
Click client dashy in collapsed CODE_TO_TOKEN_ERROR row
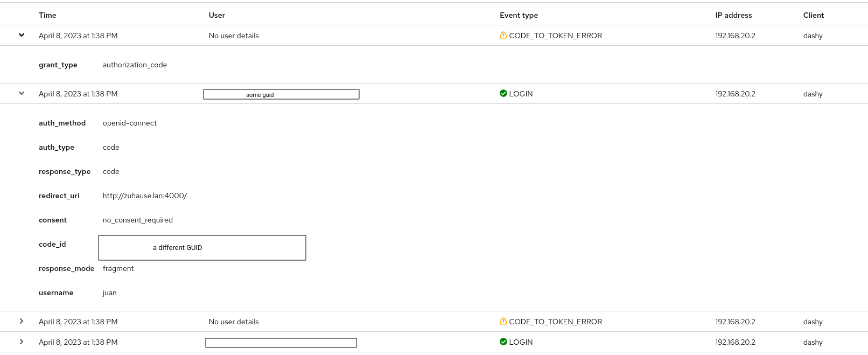[x=813, y=322]
